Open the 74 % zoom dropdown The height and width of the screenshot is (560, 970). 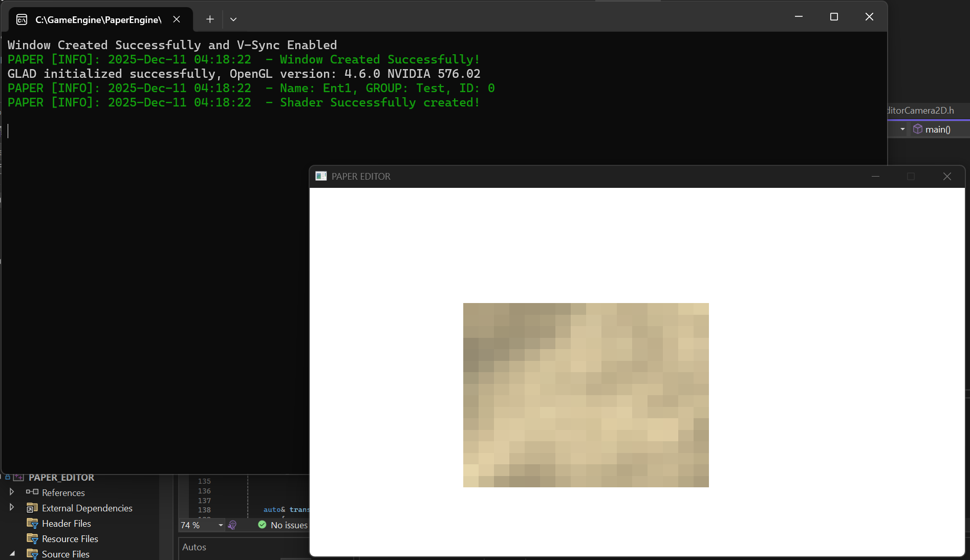pos(221,525)
